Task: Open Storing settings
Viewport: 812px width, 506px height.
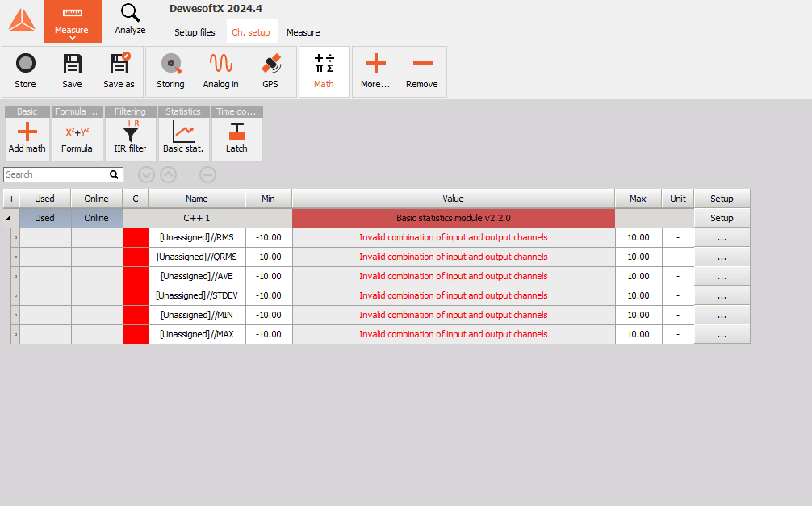Action: 170,72
